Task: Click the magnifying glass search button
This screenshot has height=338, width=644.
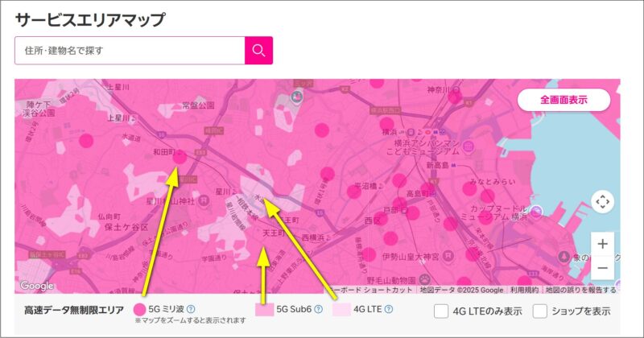Action: [x=258, y=51]
